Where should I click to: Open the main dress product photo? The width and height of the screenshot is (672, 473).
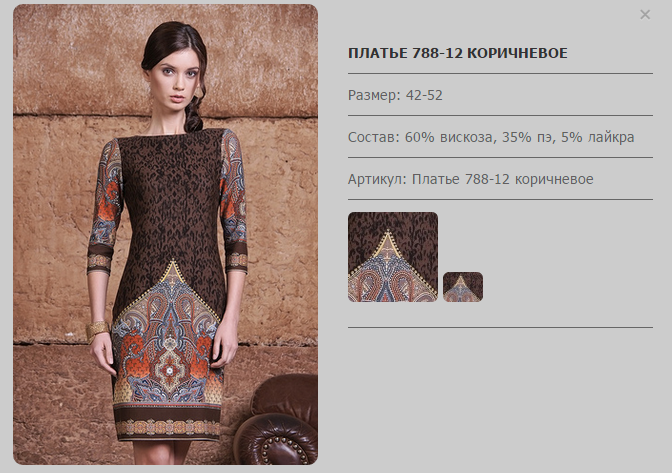pyautogui.click(x=165, y=234)
